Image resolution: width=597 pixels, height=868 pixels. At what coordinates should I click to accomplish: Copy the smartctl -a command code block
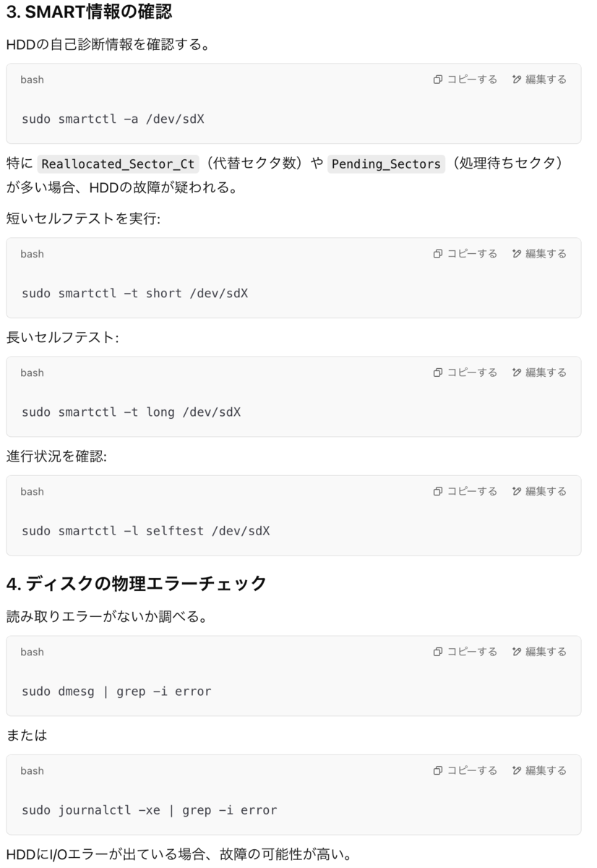click(x=465, y=80)
